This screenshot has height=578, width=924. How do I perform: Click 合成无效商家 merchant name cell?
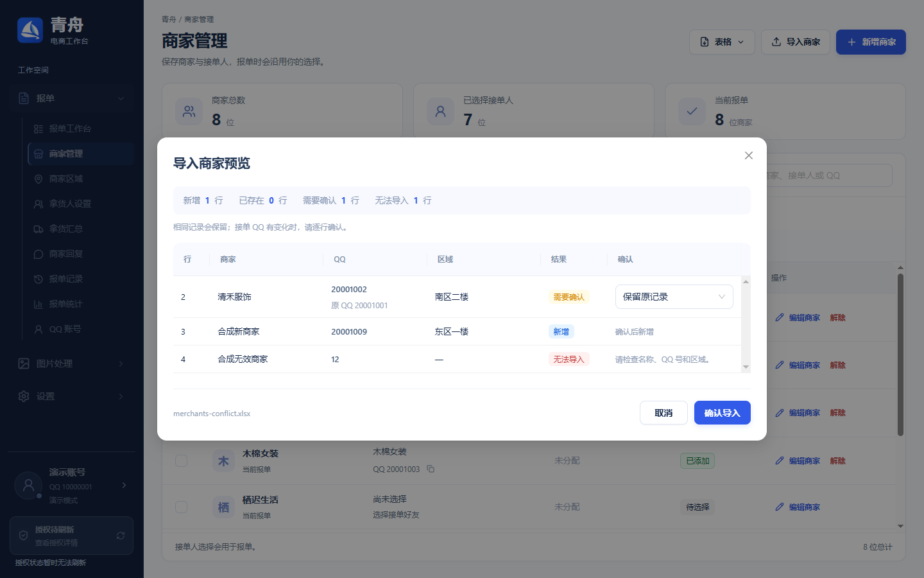pyautogui.click(x=243, y=359)
